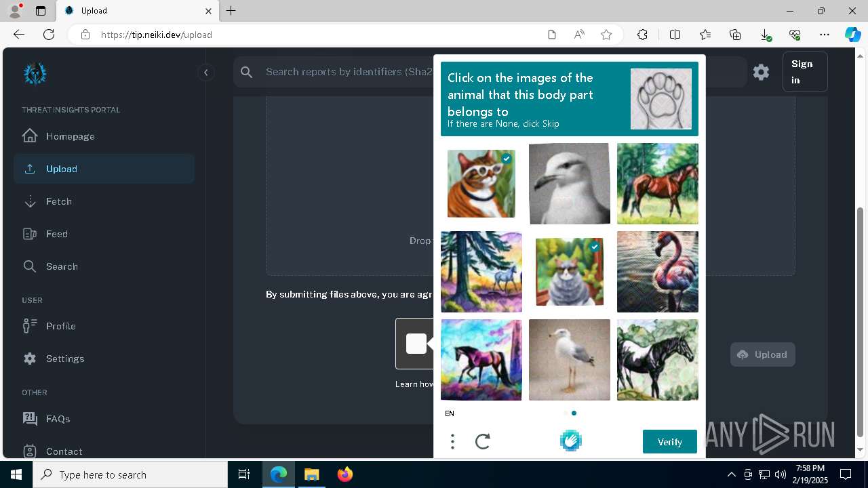This screenshot has height=488, width=868.
Task: Launch Firefox from the taskbar
Action: (345, 474)
